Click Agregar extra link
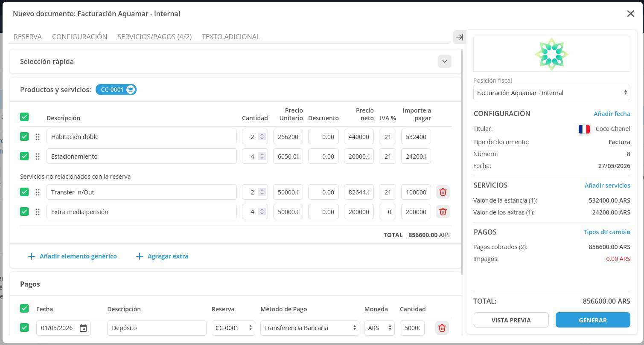644x345 pixels. 168,256
